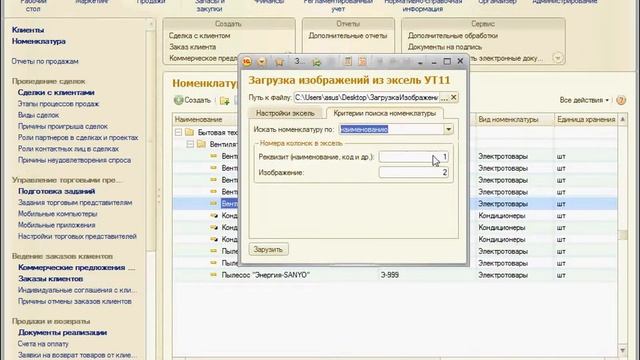Image resolution: width=640 pixels, height=360 pixels.
Task: Open the 'Искать номенклатуру по' dropdown arrow
Action: [448, 129]
